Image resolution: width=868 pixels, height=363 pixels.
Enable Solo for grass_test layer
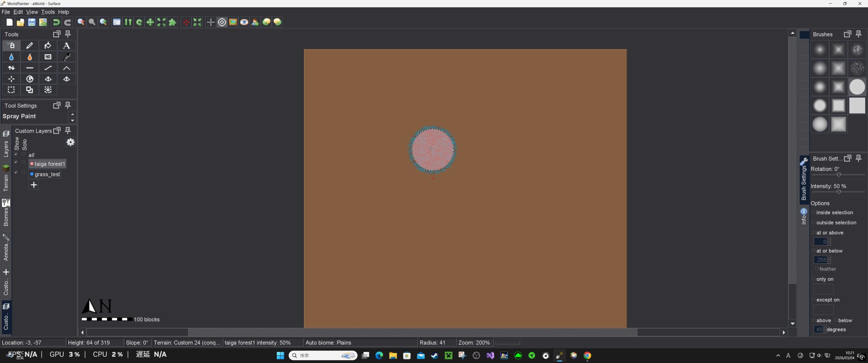24,172
